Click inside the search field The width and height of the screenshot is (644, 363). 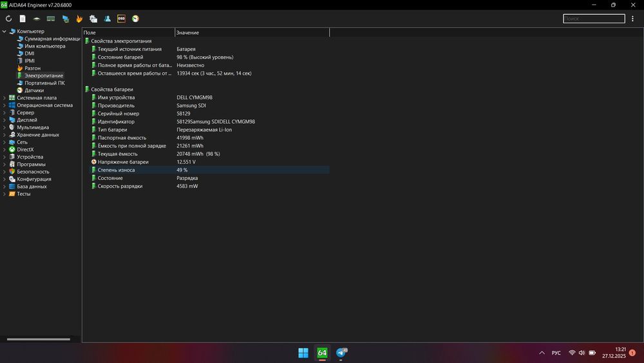594,19
